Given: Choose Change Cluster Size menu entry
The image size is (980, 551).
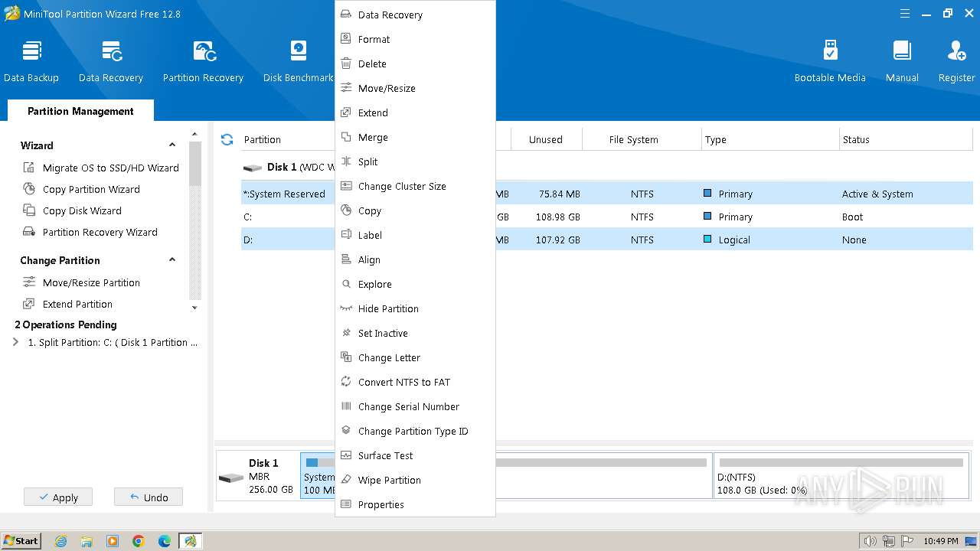Looking at the screenshot, I should point(415,186).
